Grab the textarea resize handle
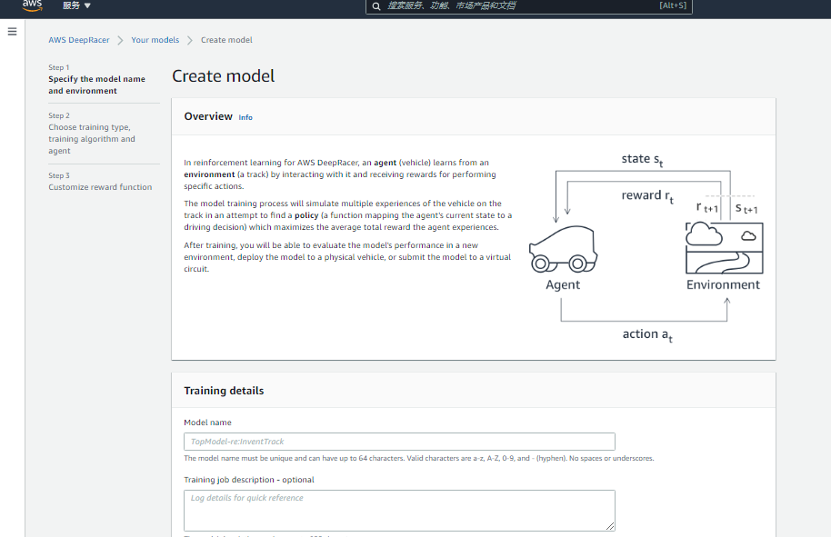832x538 pixels. point(610,526)
